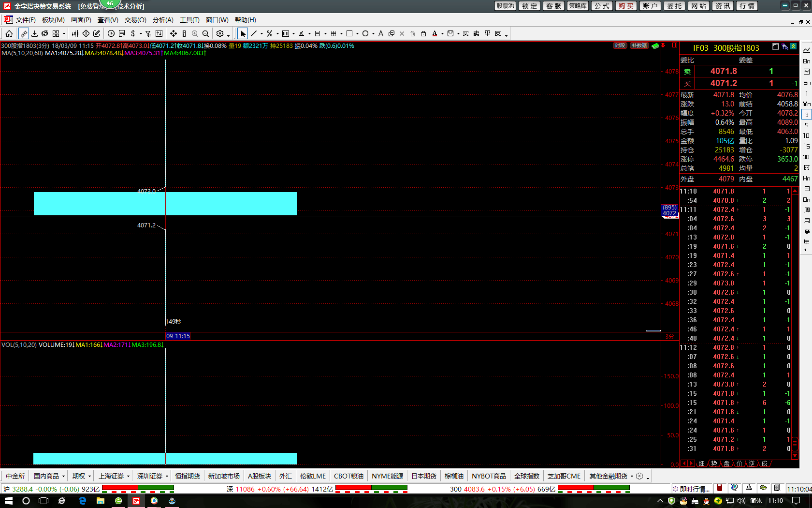Switch to the 15-minute period
Image resolution: width=812 pixels, height=508 pixels.
806,147
